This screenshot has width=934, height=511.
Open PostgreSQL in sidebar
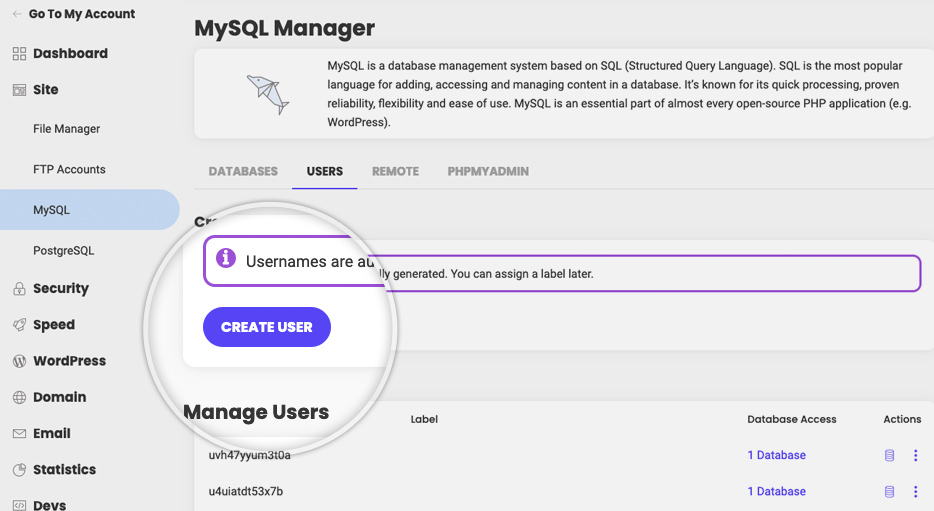click(64, 251)
